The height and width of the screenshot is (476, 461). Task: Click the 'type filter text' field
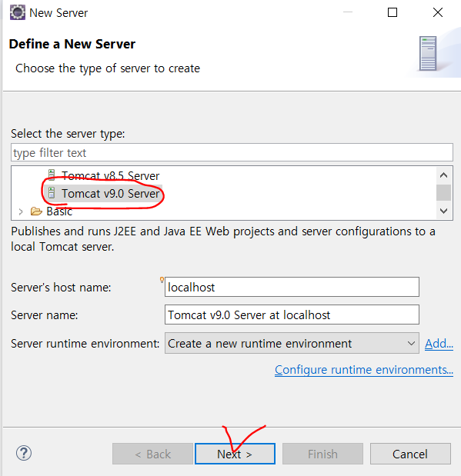[232, 152]
